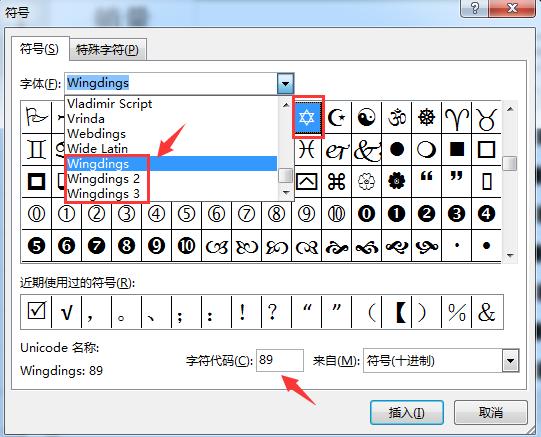Select the outlined circled digit 0 symbol
Screen dimensions: 541x437
click(x=36, y=214)
